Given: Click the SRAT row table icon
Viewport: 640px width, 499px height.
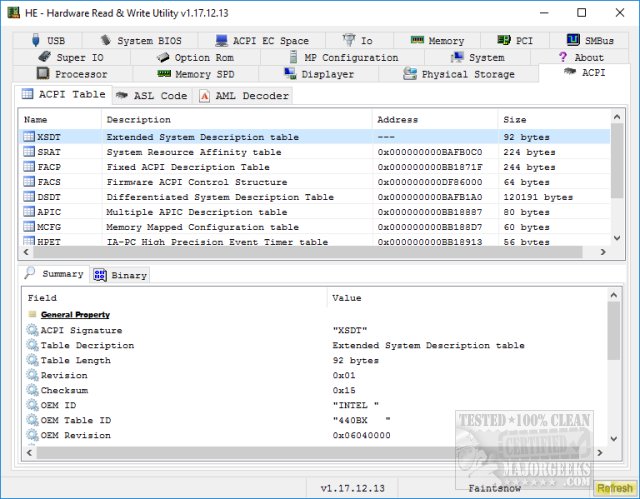Looking at the screenshot, I should click(29, 152).
